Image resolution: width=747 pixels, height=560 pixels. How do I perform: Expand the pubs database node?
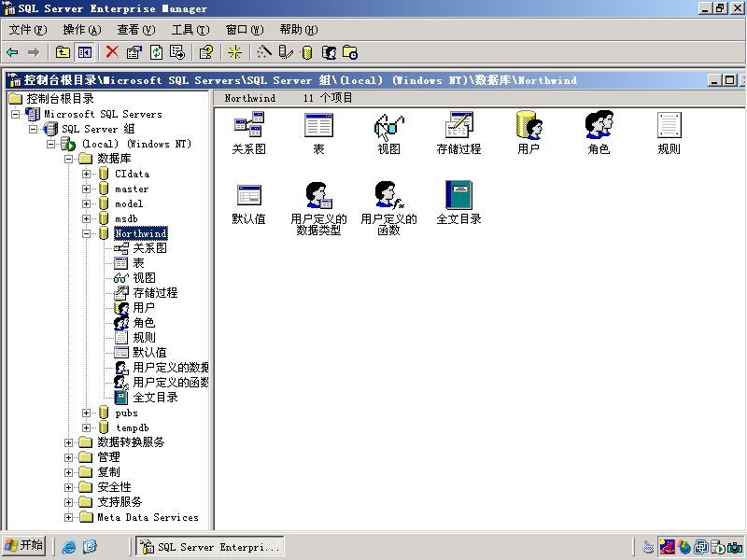[x=86, y=413]
